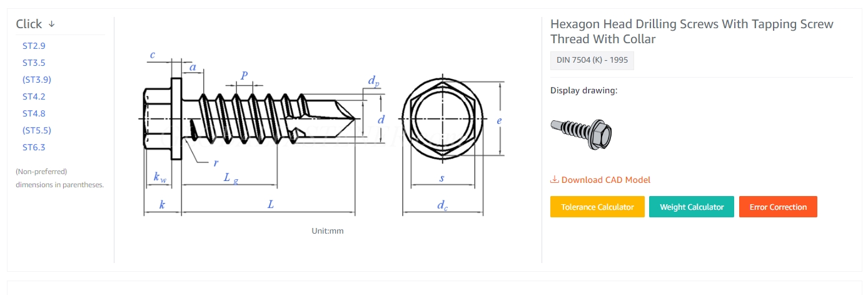Click the hexagon head end-view drawing
Image resolution: width=868 pixels, height=295 pixels.
pos(442,119)
